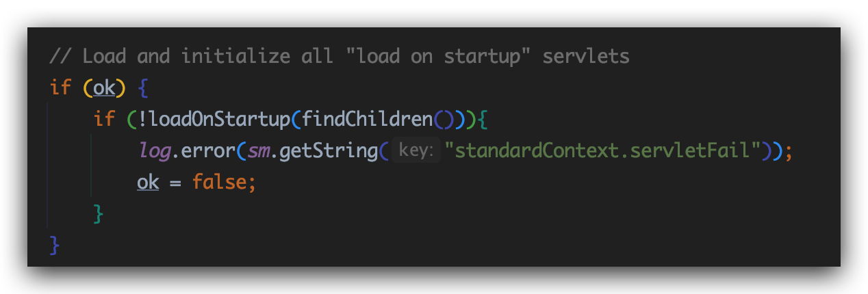This screenshot has height=294, width=868.
Task: Click the teal closing brace of the inner if
Action: (x=99, y=214)
